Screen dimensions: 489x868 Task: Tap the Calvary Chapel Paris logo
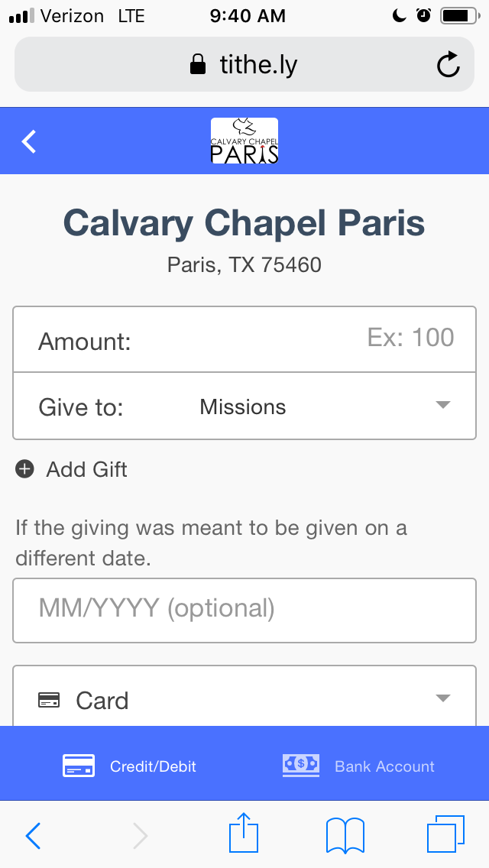point(244,141)
